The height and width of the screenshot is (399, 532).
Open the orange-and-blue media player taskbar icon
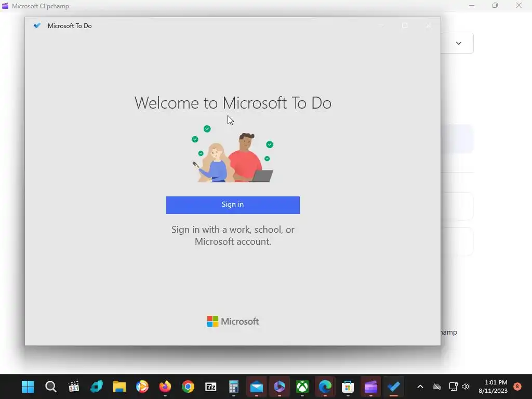click(x=142, y=387)
